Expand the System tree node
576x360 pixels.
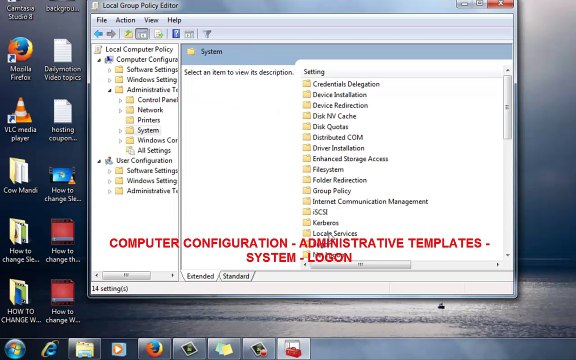[x=120, y=130]
